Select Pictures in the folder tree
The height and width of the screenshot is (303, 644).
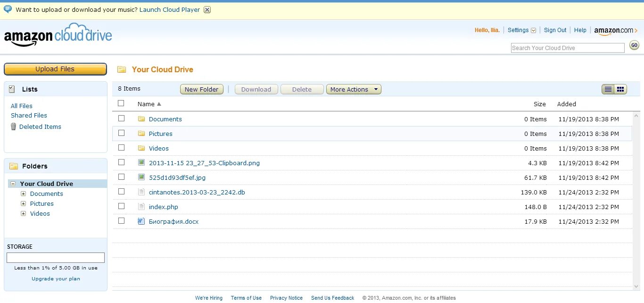(42, 203)
